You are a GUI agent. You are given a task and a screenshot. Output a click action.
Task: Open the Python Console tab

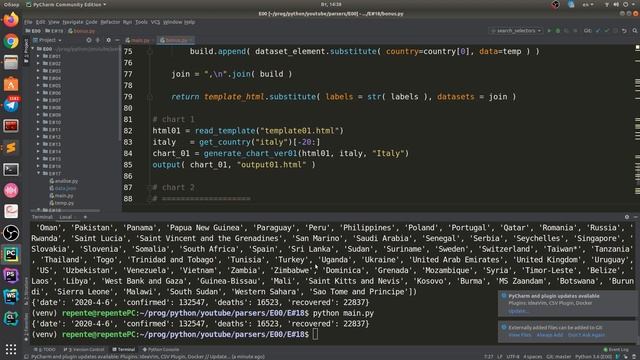[161, 349]
